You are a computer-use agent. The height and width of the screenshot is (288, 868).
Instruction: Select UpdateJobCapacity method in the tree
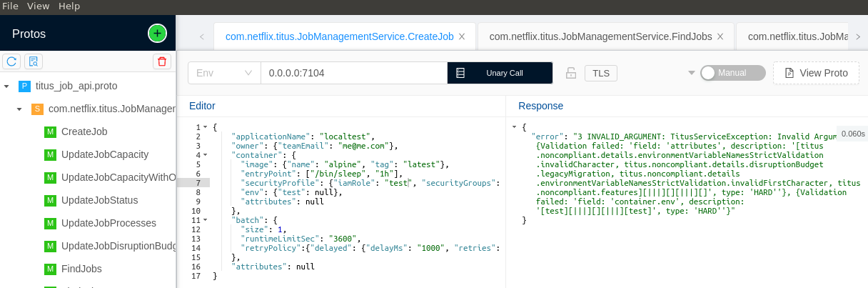tap(105, 155)
